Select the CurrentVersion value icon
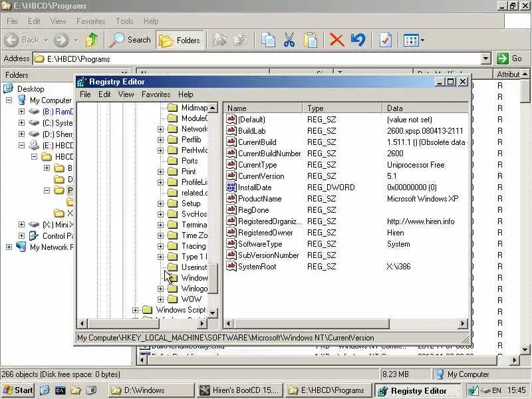 231,176
